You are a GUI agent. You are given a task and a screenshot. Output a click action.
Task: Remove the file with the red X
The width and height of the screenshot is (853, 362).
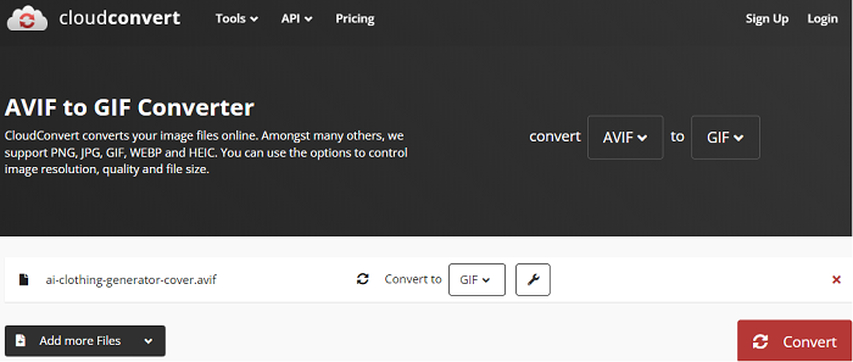click(x=836, y=280)
